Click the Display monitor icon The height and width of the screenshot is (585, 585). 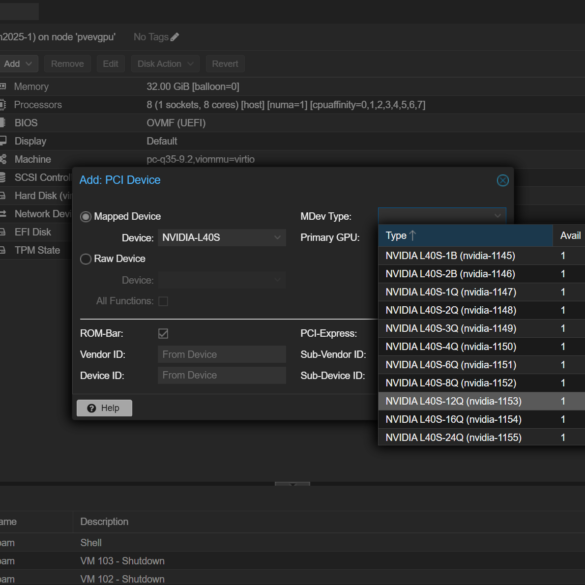tap(3, 141)
